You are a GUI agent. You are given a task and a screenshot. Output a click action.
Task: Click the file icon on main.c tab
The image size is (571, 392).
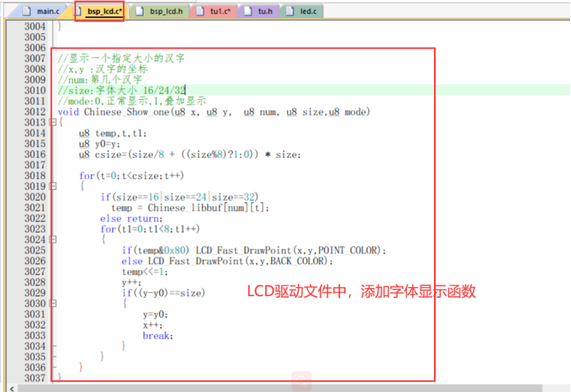pyautogui.click(x=26, y=12)
